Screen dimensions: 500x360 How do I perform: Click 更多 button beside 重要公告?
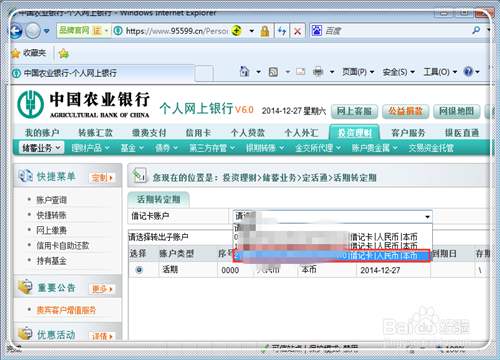point(102,289)
